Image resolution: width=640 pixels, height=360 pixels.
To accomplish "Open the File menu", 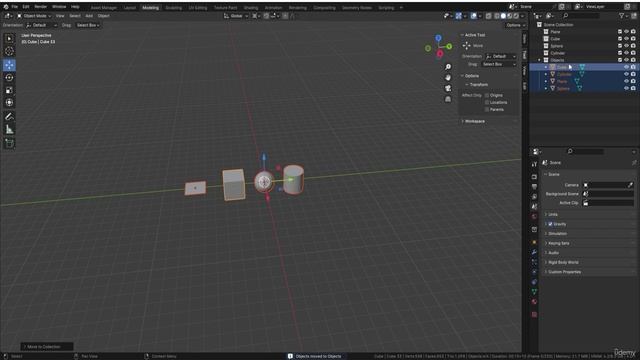I will [15, 7].
